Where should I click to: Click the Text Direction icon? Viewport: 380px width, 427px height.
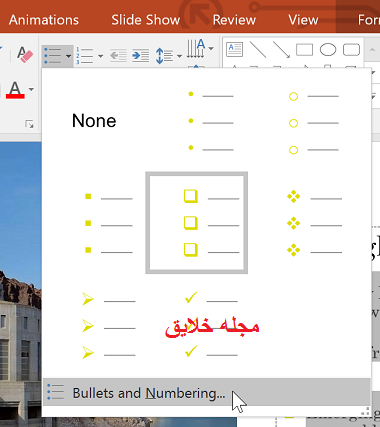click(196, 48)
